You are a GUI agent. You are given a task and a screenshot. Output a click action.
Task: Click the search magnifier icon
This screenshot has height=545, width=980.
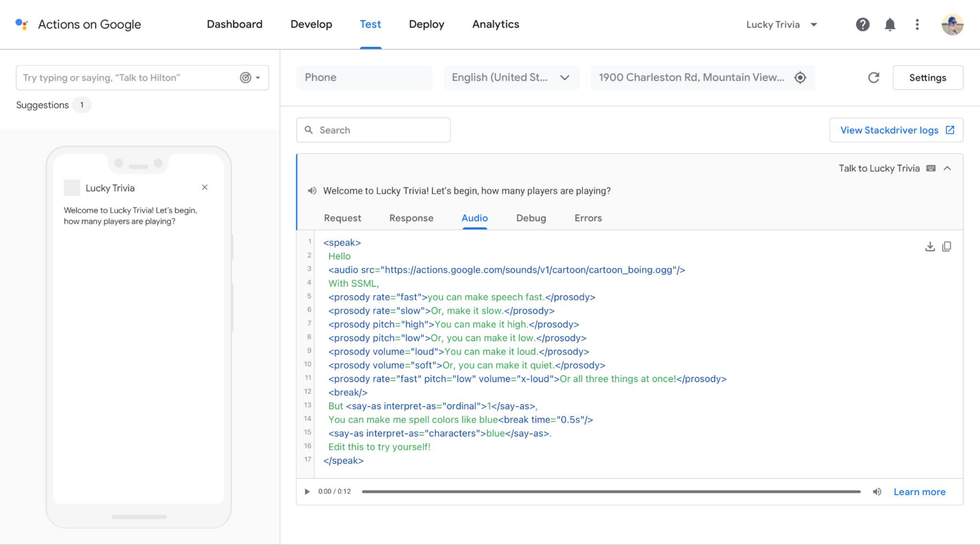tap(309, 130)
